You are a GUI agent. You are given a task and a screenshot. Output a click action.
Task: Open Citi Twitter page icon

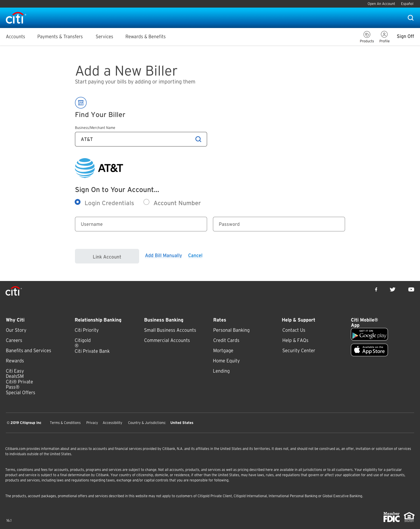click(x=393, y=289)
